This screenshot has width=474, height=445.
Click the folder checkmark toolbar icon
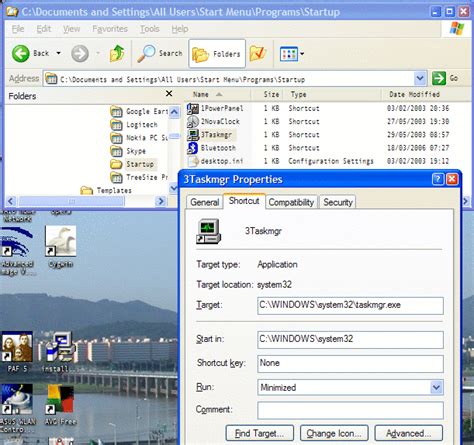coord(258,53)
